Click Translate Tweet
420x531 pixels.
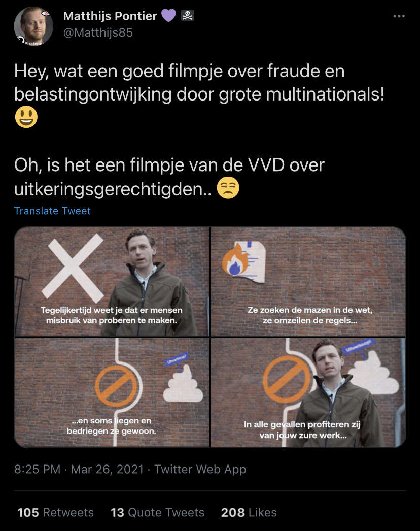(52, 211)
